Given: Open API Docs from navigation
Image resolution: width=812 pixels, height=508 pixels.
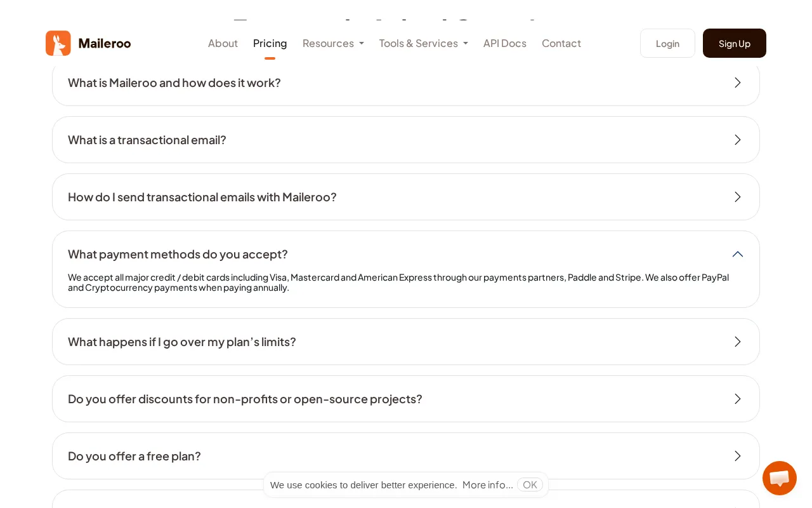Looking at the screenshot, I should coord(505,43).
